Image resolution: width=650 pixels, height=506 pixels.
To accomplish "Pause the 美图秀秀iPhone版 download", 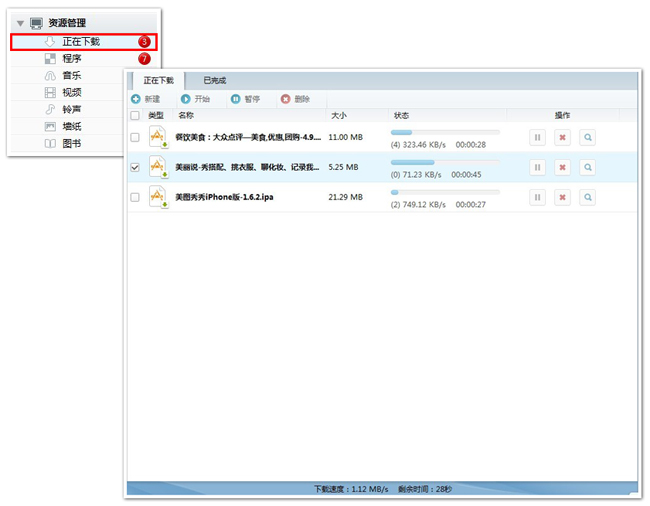I will (537, 197).
